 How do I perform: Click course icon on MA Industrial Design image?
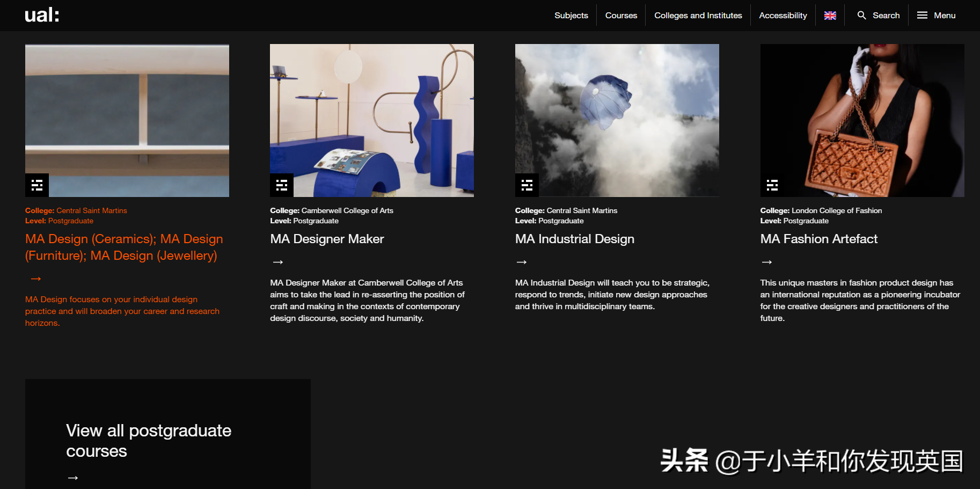point(527,185)
